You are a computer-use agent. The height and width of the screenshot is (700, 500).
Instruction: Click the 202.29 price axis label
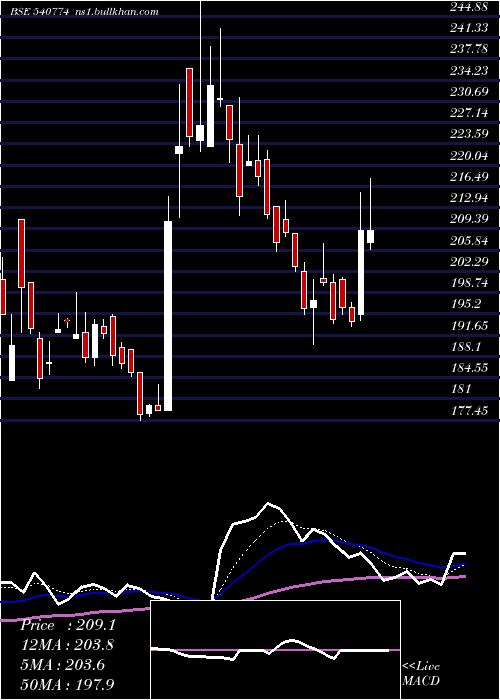coord(469,262)
